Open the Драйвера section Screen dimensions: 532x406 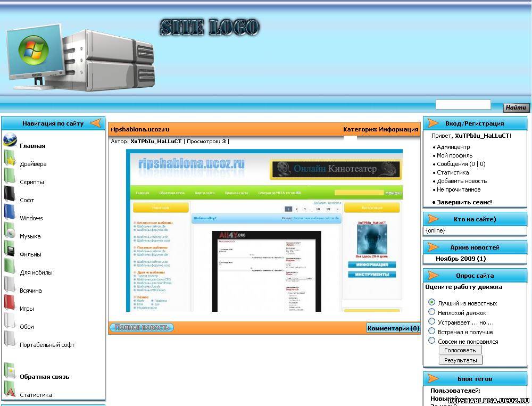tap(33, 164)
